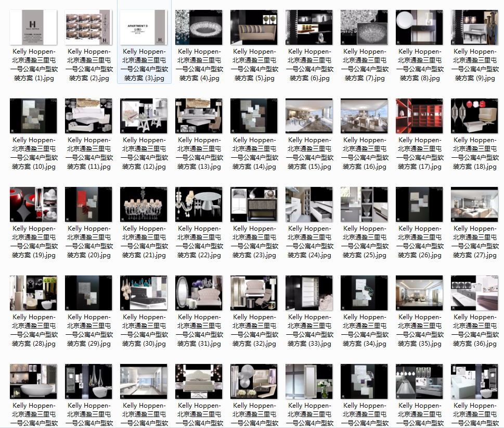Select the red bookshelf image (17).jpg
This screenshot has width=504, height=428.
419,116
